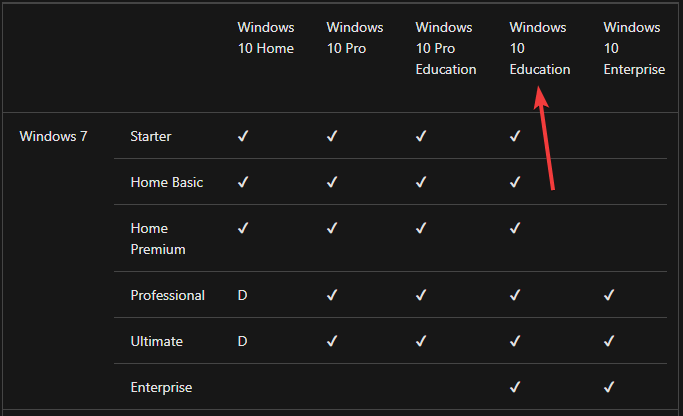Click the Windows 10 Pro column header
This screenshot has height=416, width=683.
point(355,38)
